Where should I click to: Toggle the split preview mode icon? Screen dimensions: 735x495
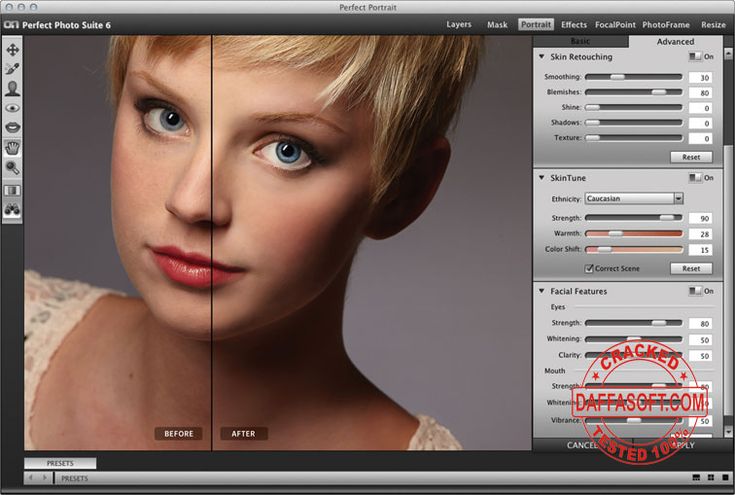pos(13,190)
